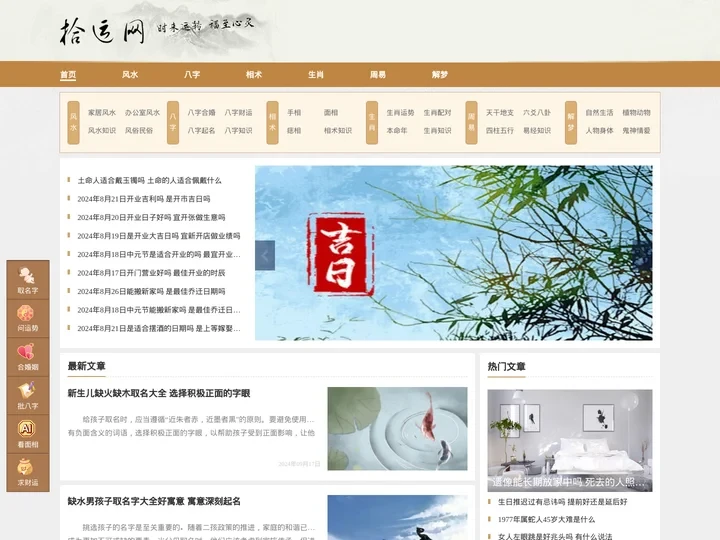Select the 周易 navigation tab
Viewport: 720px width, 540px height.
click(378, 74)
